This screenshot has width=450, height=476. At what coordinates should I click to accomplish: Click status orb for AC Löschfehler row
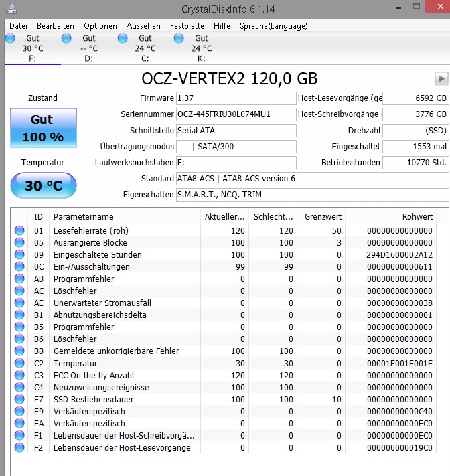click(x=19, y=291)
